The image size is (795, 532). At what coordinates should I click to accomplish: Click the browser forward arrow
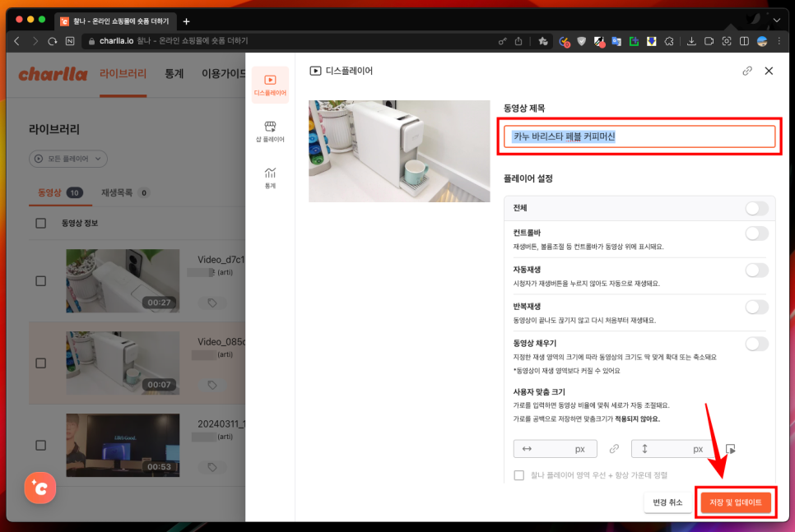pos(35,41)
